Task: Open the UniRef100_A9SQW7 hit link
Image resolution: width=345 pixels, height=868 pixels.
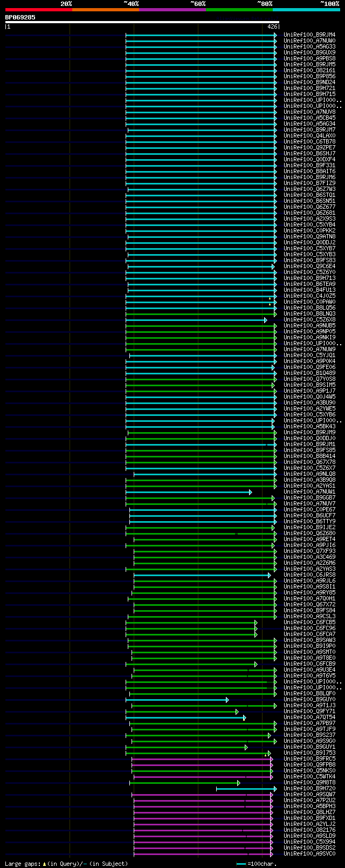Action: coord(309,794)
